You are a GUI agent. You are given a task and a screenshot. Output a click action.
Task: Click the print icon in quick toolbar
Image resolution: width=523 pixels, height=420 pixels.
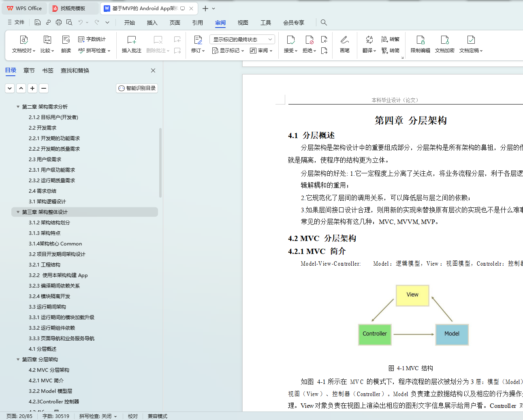59,22
